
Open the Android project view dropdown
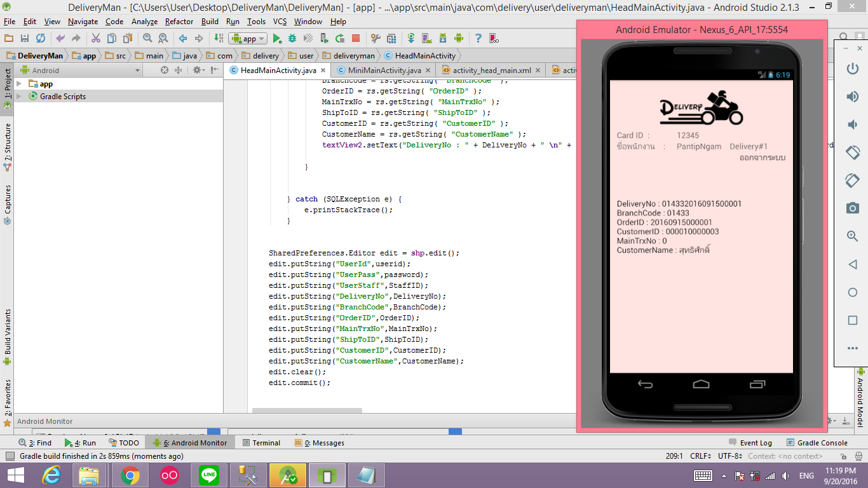pos(137,71)
